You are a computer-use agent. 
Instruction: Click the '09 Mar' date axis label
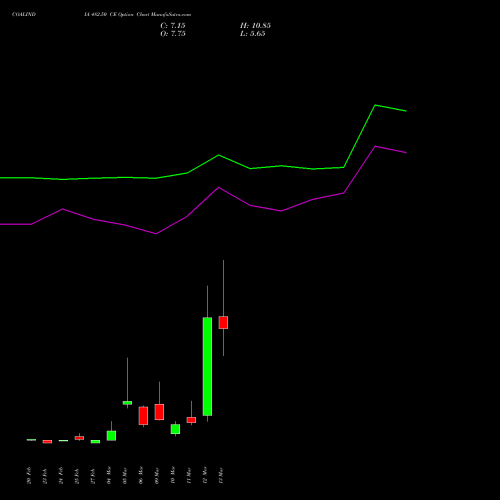coord(157,475)
